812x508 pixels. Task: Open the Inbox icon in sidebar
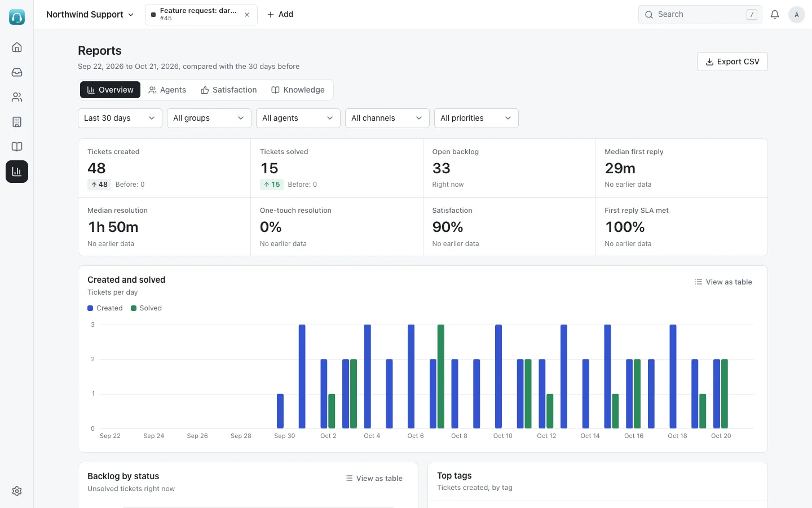click(x=17, y=72)
